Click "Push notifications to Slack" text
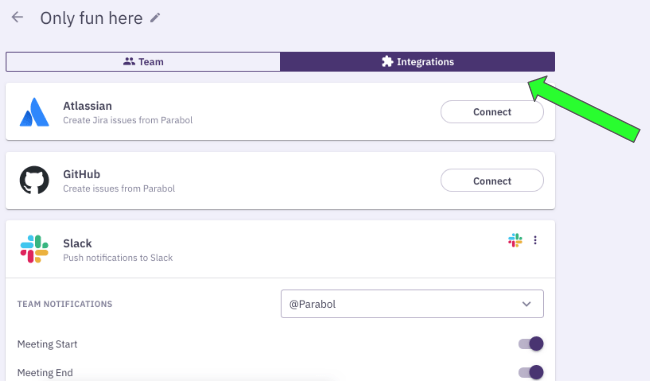The height and width of the screenshot is (390, 650). [x=118, y=258]
